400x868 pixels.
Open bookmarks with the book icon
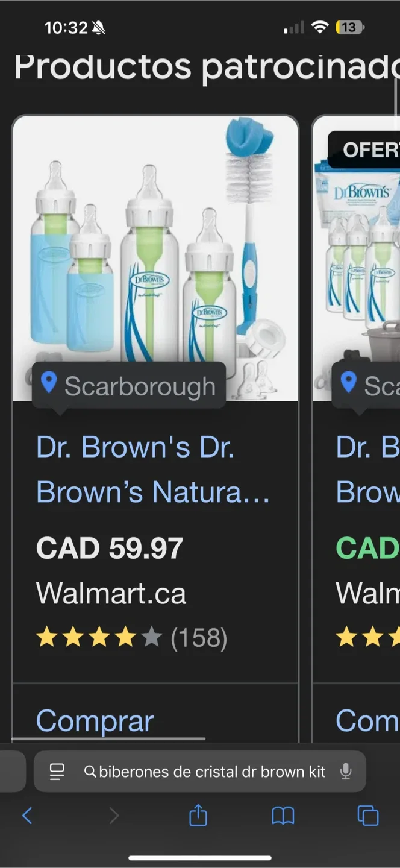point(283,816)
